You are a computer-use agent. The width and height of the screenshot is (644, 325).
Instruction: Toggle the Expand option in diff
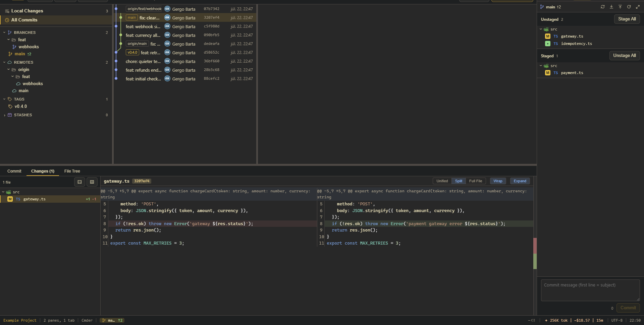point(520,181)
